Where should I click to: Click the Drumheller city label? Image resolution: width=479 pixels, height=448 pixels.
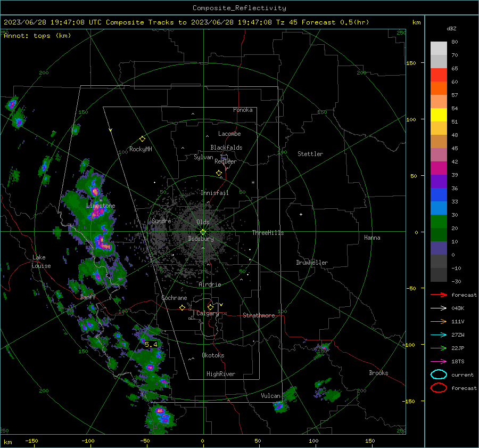pos(312,263)
